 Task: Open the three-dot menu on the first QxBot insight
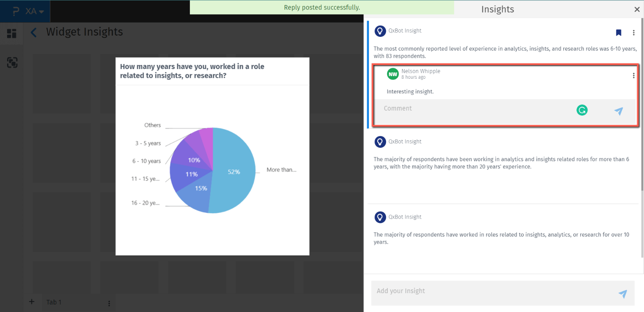point(634,33)
